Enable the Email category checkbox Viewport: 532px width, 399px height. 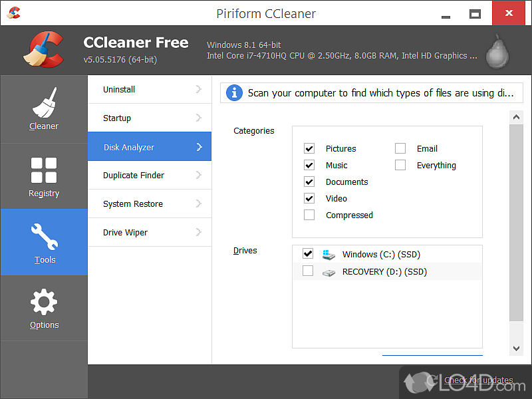click(x=400, y=148)
